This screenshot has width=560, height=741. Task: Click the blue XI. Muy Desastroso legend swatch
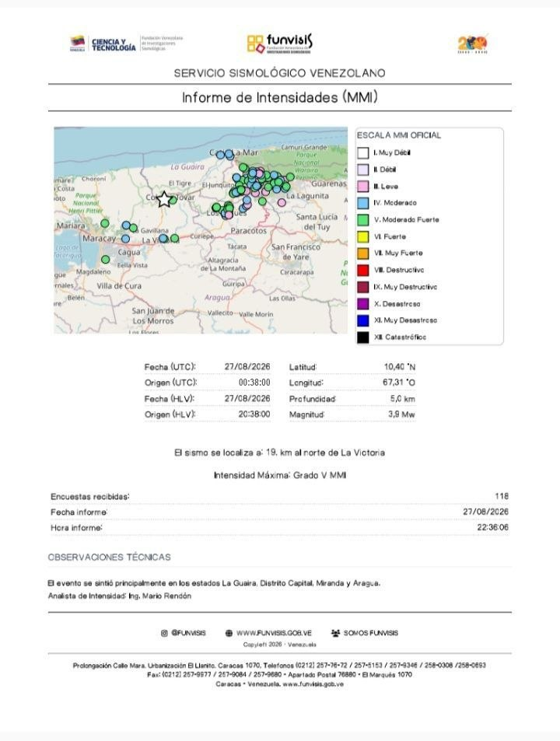pyautogui.click(x=363, y=320)
